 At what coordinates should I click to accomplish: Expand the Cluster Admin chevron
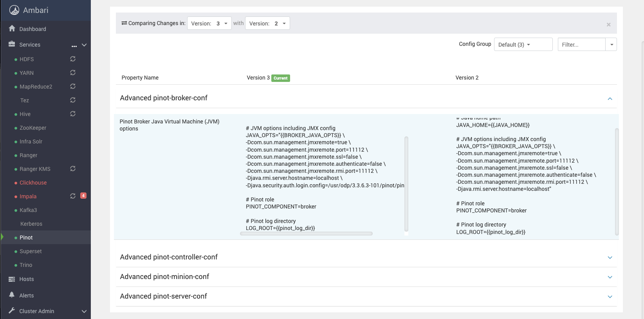pyautogui.click(x=84, y=311)
